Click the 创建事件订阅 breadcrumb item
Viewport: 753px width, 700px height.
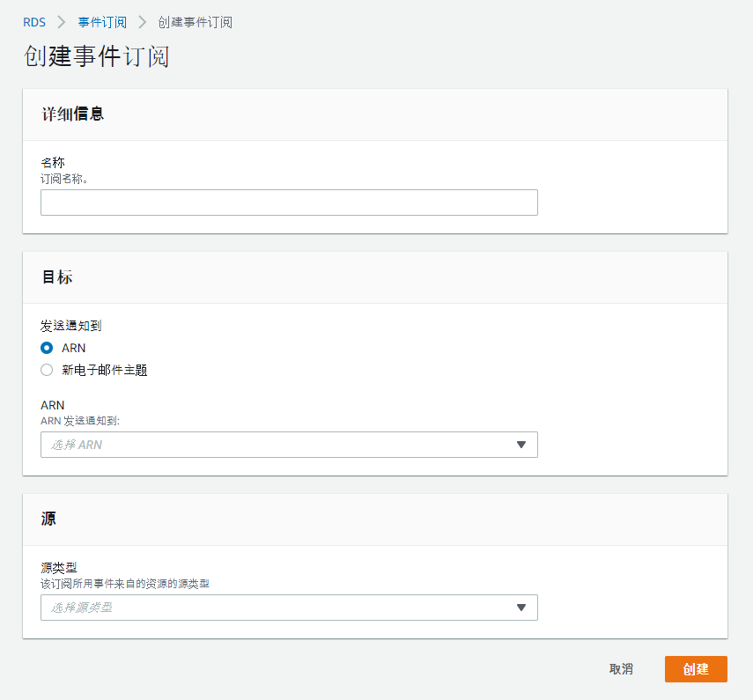click(x=195, y=22)
